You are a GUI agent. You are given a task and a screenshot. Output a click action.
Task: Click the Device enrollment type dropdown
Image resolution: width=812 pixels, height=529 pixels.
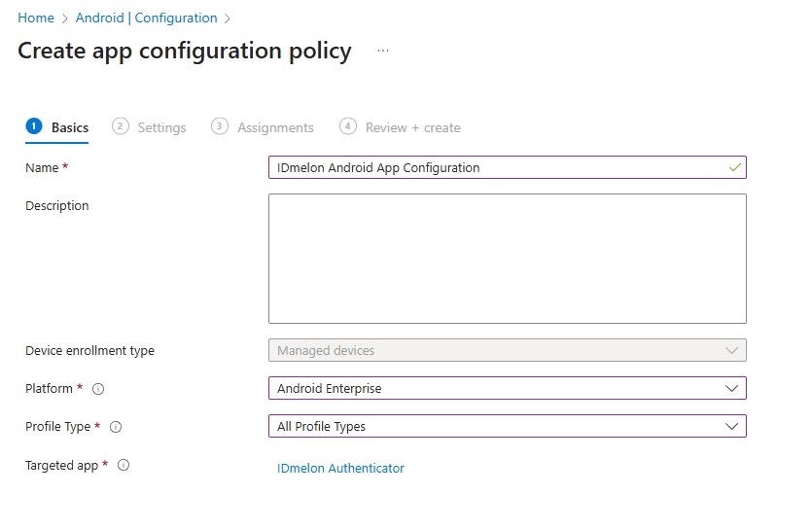coord(507,350)
